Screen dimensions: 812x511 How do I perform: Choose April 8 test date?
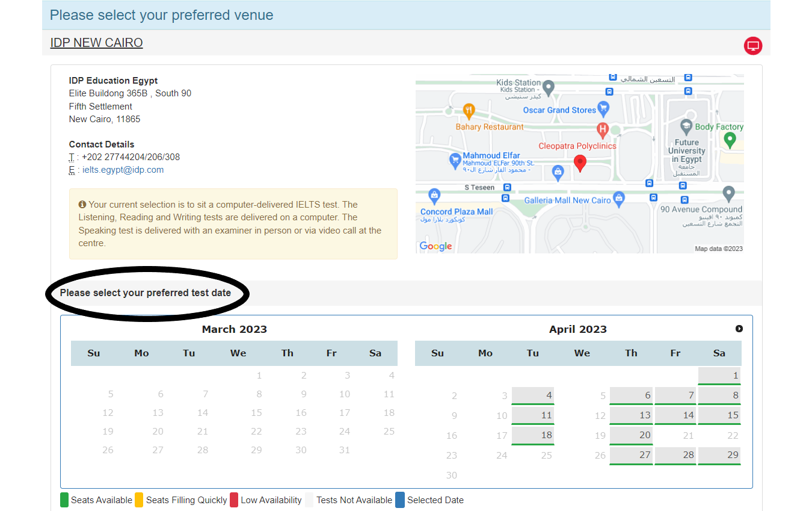pyautogui.click(x=719, y=396)
